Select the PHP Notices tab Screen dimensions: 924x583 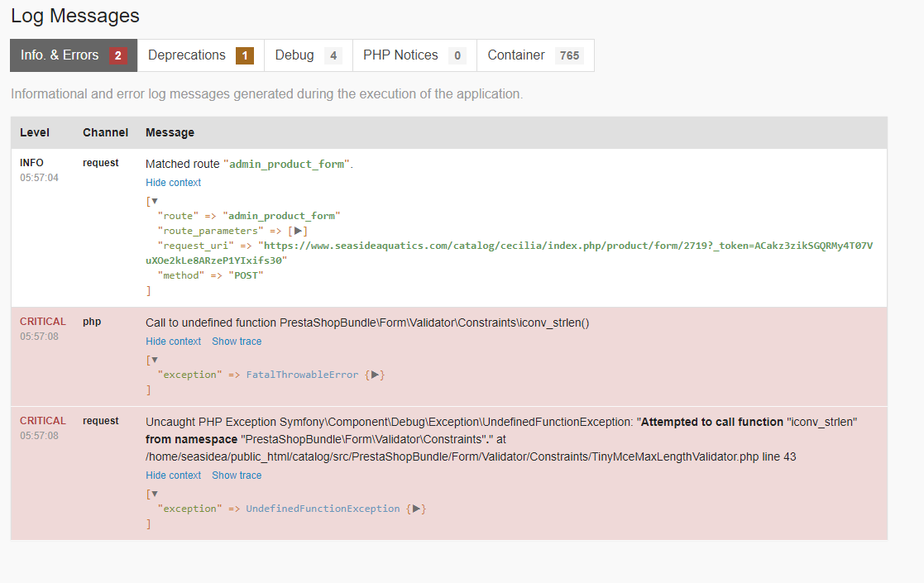coord(415,55)
